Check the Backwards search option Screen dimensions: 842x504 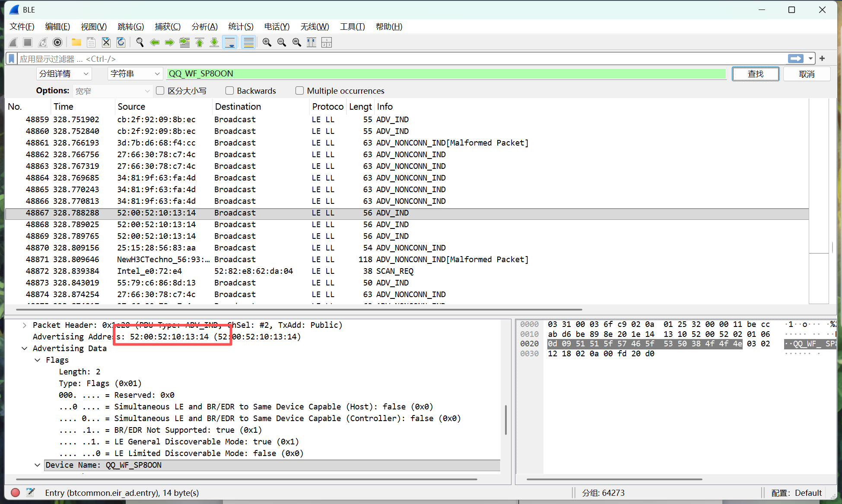pyautogui.click(x=229, y=91)
